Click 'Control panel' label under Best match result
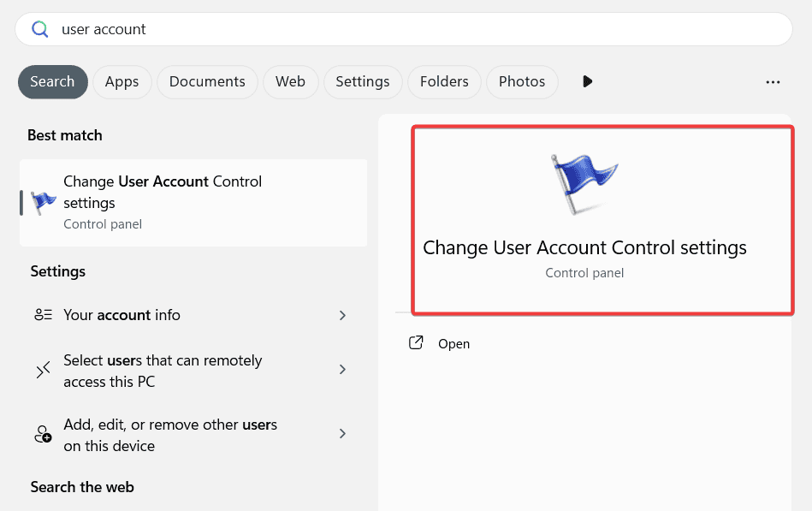The width and height of the screenshot is (812, 511). [103, 224]
